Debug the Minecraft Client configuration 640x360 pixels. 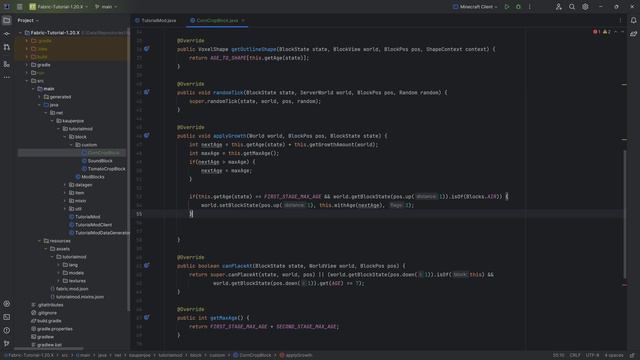click(x=518, y=7)
